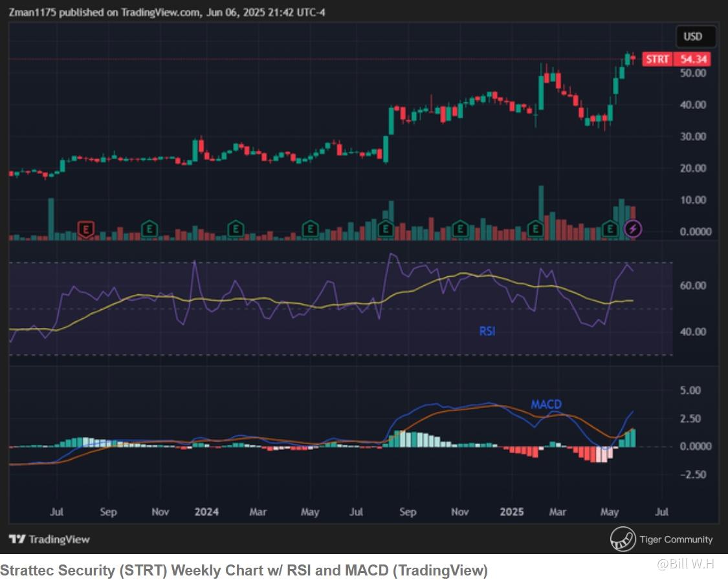Screen dimensions: 728x580
Task: Click the red STRT ticker tag
Action: click(x=657, y=59)
